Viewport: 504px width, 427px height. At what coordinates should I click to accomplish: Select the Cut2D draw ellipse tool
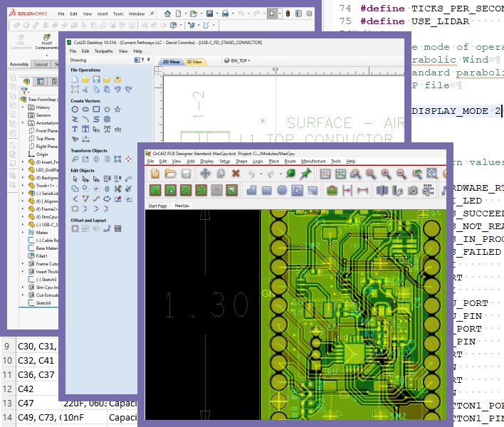[85, 109]
